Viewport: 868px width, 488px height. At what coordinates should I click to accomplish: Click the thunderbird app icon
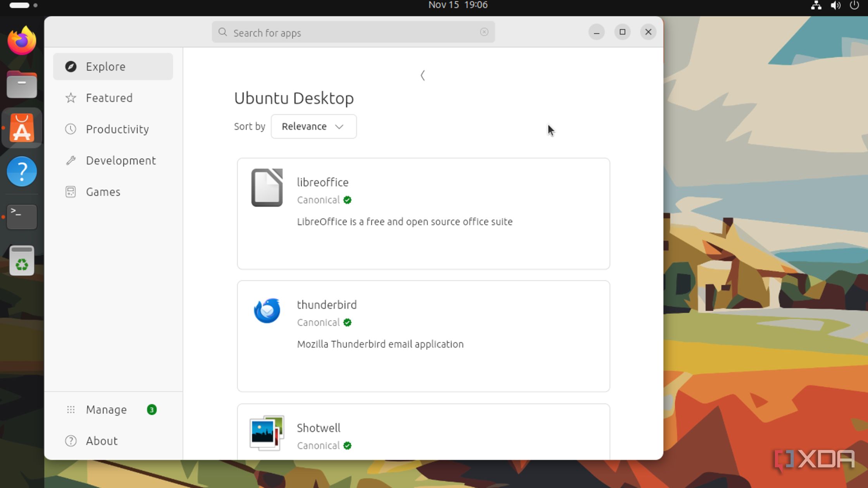(x=267, y=311)
